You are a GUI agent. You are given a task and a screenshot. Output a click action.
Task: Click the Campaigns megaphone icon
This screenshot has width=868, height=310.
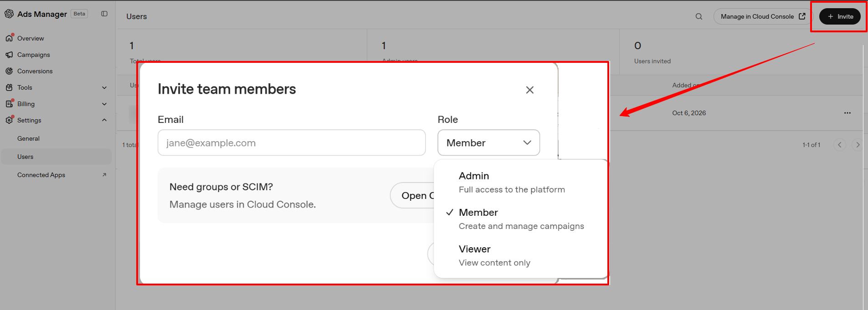click(x=9, y=55)
